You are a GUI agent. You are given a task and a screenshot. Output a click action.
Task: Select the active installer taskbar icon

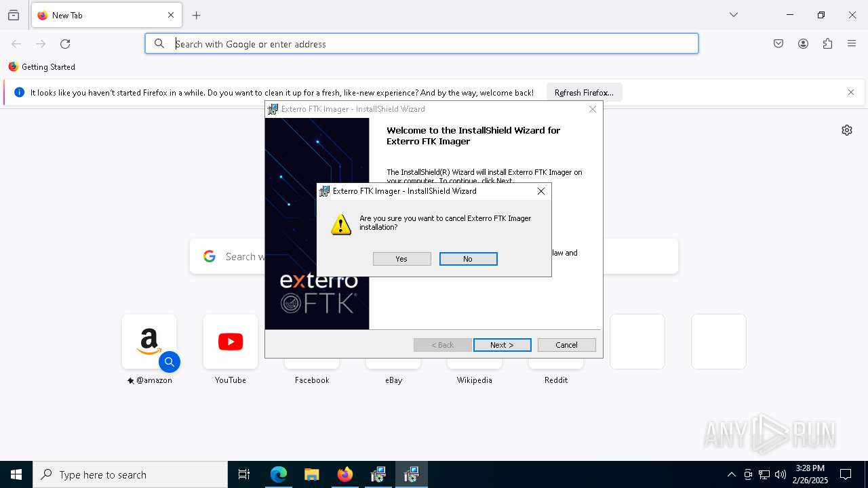(412, 474)
